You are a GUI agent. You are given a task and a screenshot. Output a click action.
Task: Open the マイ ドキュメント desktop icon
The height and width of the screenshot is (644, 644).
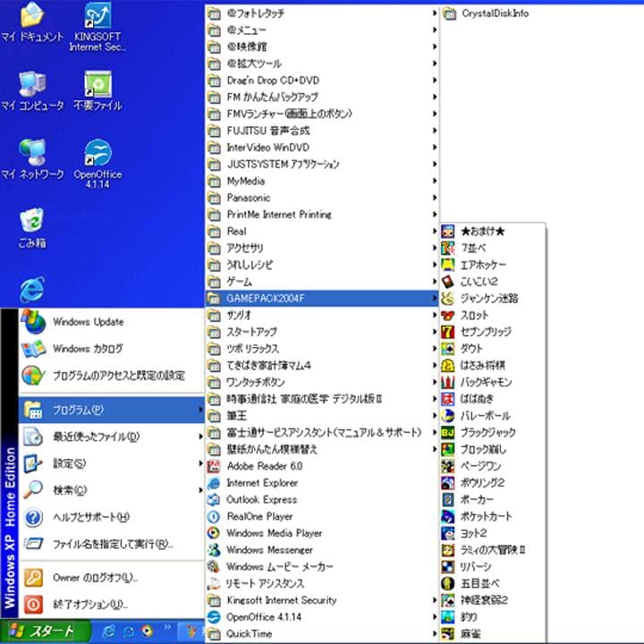(x=32, y=22)
